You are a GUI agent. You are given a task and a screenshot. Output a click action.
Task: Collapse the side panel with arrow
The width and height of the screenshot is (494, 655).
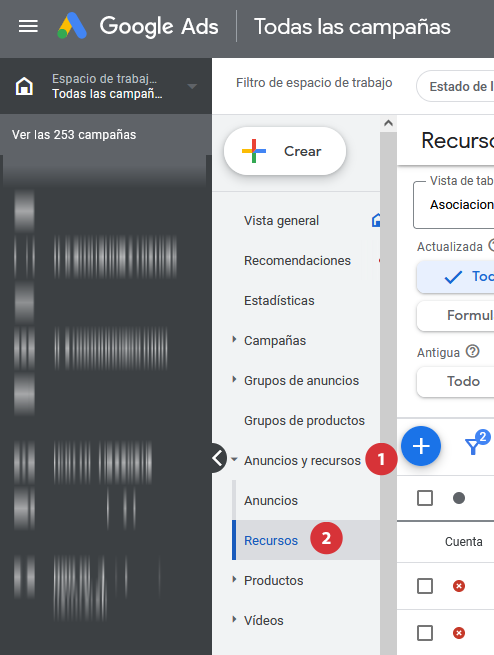pos(218,458)
